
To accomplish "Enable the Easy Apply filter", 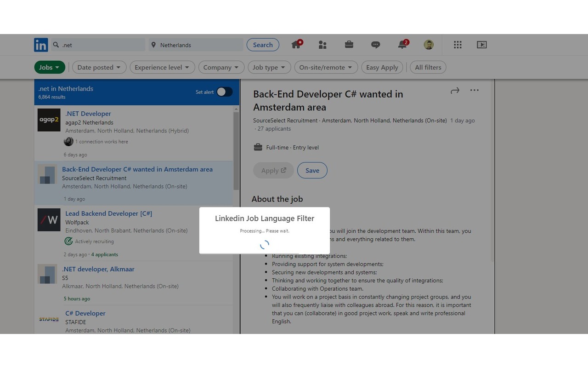I will (382, 67).
